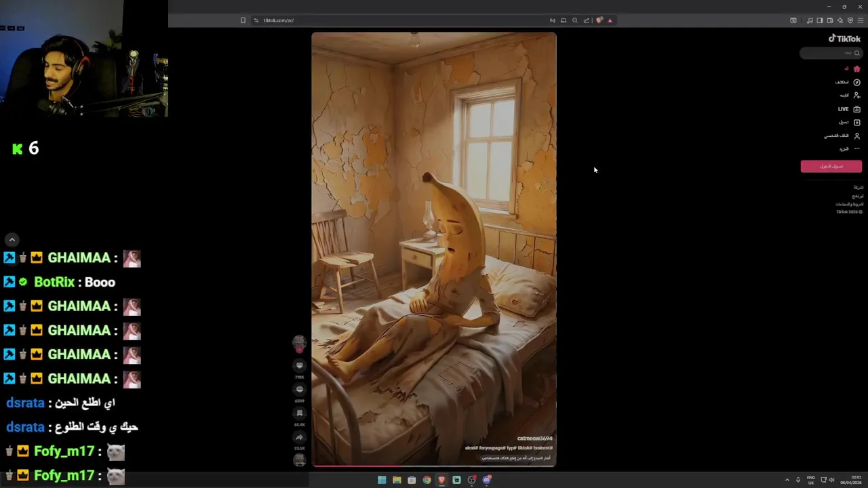Show hidden tray icons chevron
The height and width of the screenshot is (488, 868).
click(x=787, y=480)
